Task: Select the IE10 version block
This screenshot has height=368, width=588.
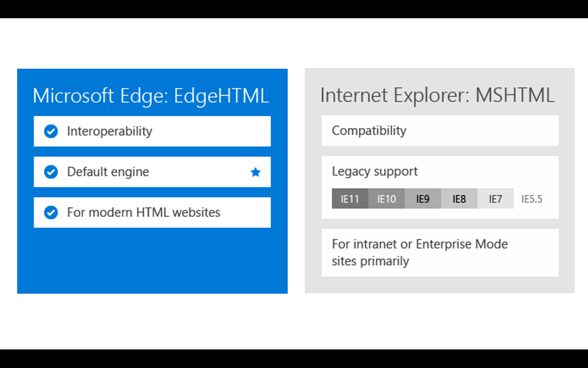Action: pyautogui.click(x=386, y=199)
